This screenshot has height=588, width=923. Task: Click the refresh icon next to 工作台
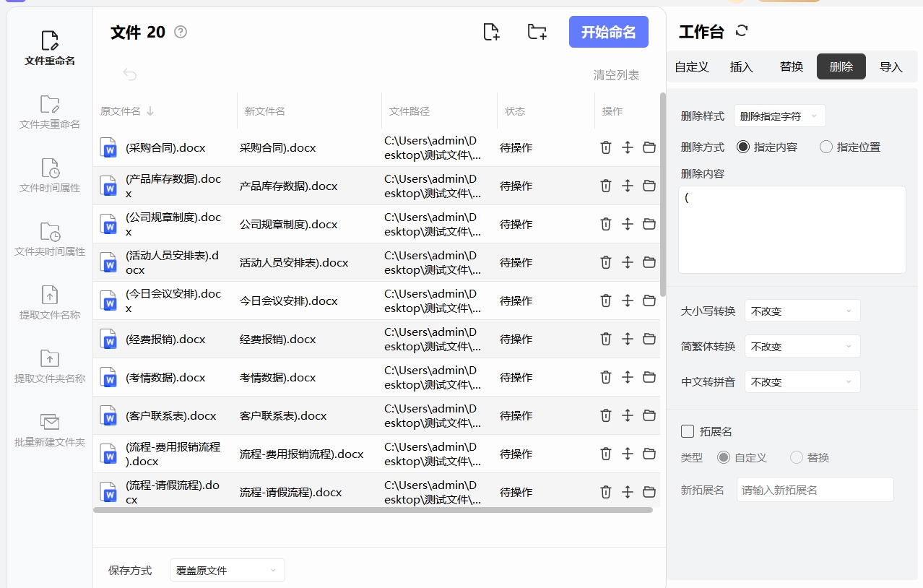coord(742,31)
